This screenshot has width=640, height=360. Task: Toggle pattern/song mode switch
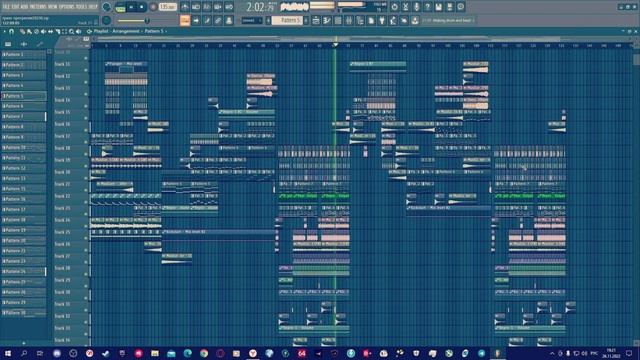coord(120,7)
